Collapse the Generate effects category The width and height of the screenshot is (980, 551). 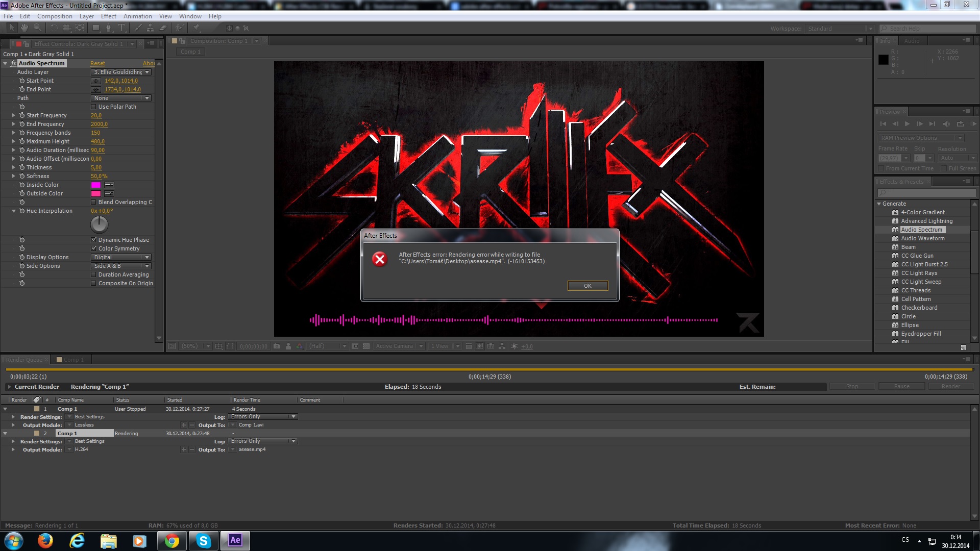[x=879, y=204]
